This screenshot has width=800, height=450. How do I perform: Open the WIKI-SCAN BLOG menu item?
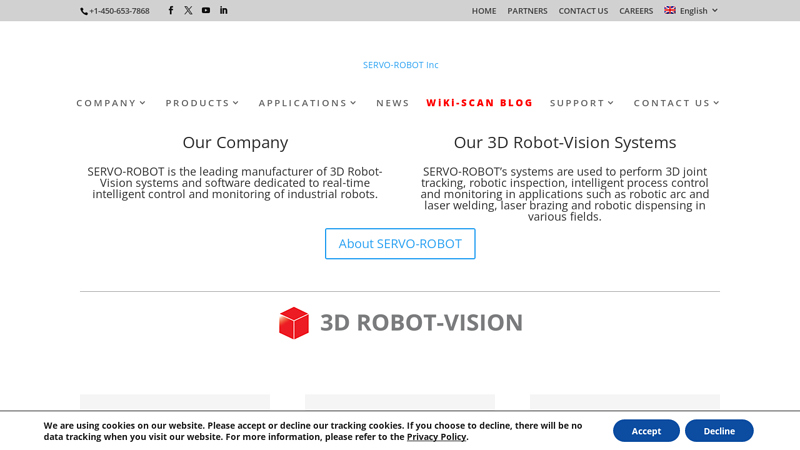479,103
